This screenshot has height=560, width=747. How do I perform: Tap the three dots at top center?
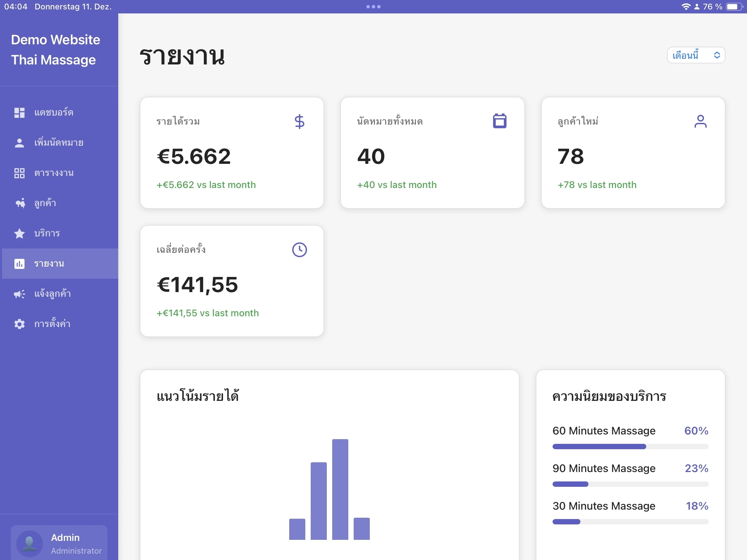tap(373, 7)
